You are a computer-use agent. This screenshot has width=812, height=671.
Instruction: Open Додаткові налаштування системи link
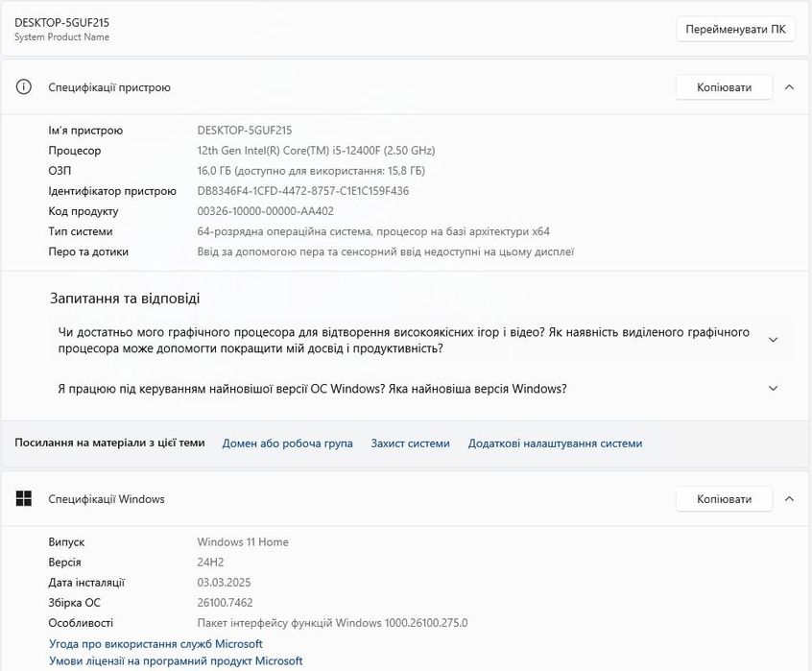click(x=555, y=443)
